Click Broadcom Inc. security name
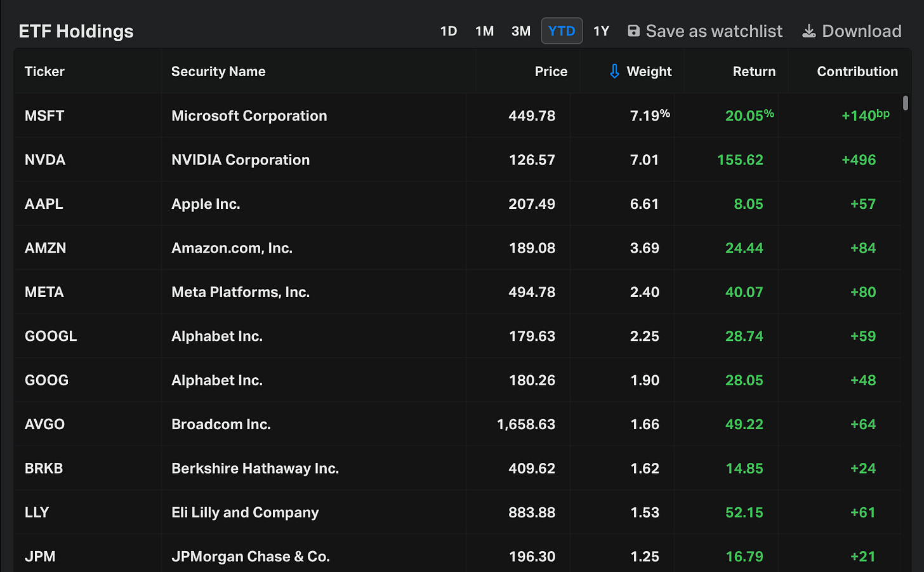Image resolution: width=924 pixels, height=572 pixels. (221, 424)
